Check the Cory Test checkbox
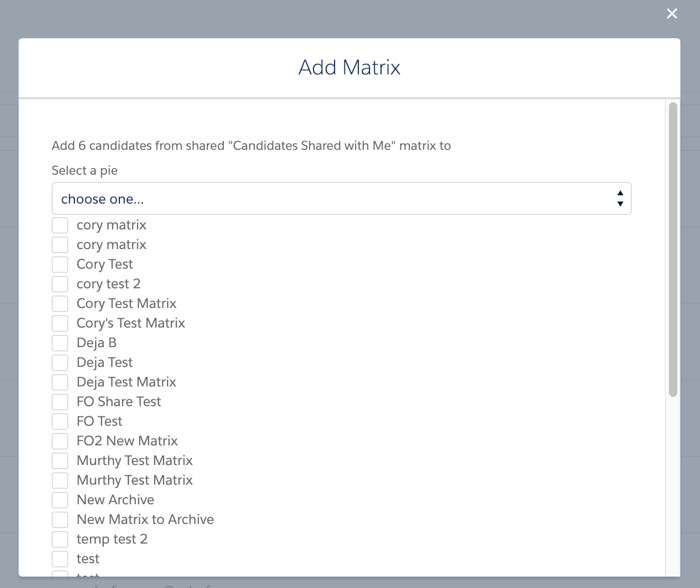The width and height of the screenshot is (700, 588). (x=60, y=265)
